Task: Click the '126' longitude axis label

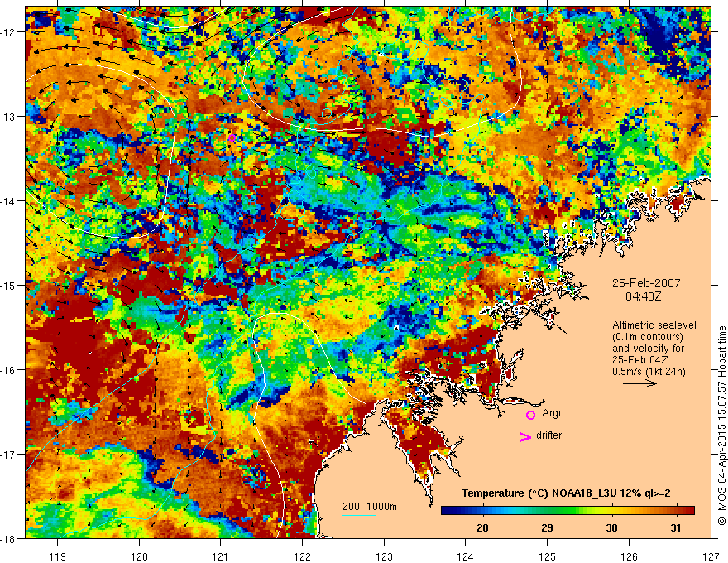Action: pos(629,556)
